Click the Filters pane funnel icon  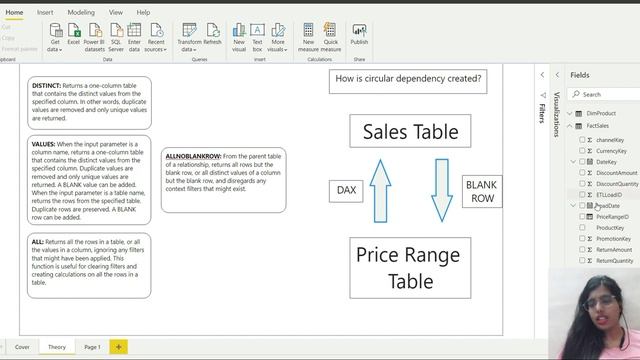542,95
